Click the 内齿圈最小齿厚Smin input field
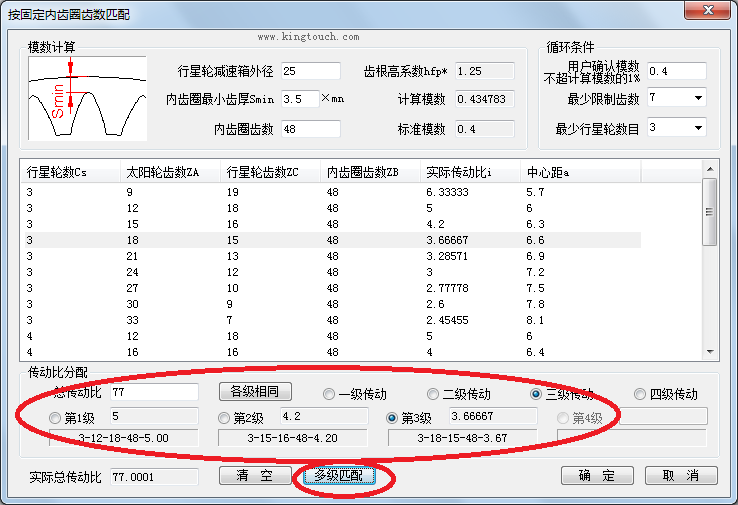The height and width of the screenshot is (505, 738). 300,99
